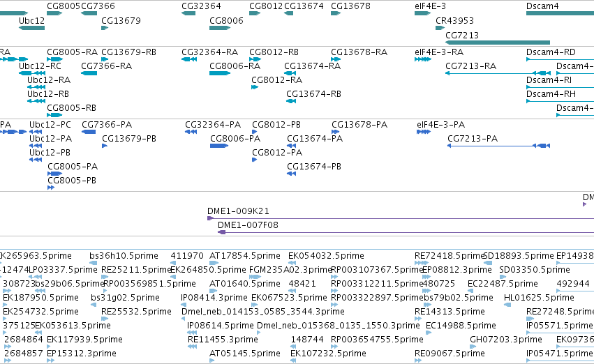
Task: Click EST RE09067.5prime
Action: coord(450,354)
